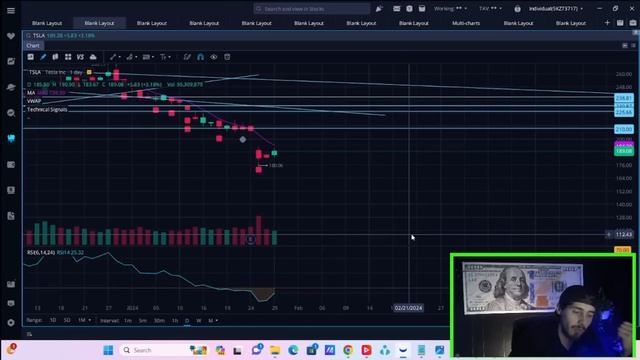Click the VS compare symbols icon
640x360 pixels.
[x=80, y=57]
